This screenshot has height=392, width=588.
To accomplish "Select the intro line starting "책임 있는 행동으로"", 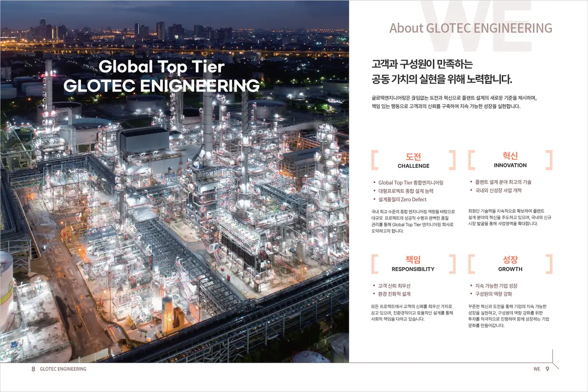I will (446, 106).
